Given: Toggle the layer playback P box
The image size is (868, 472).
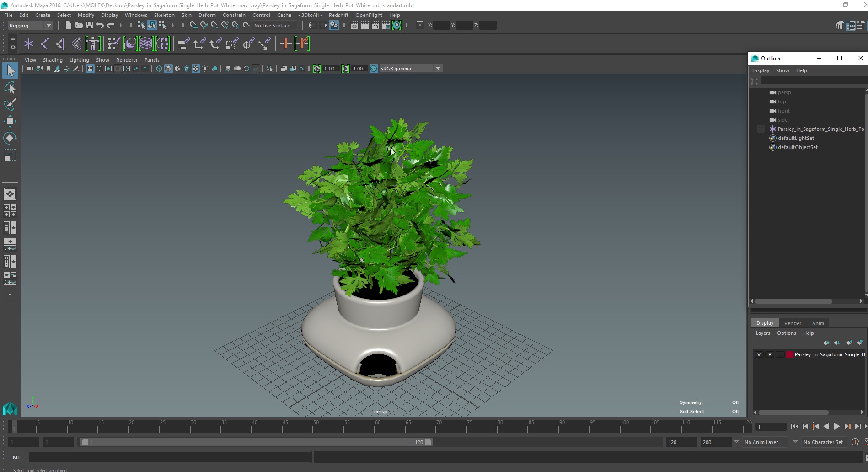Looking at the screenshot, I should [770, 354].
